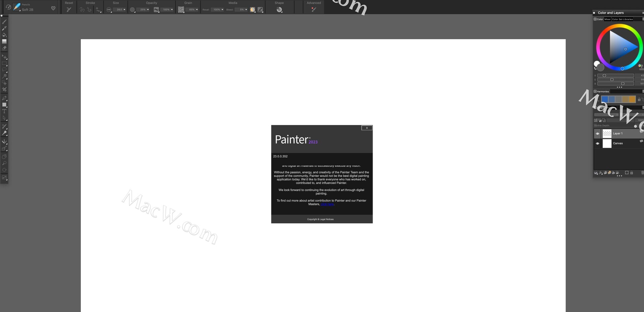This screenshot has height=312, width=644.
Task: Click the Size library icon
Action: coord(109,10)
